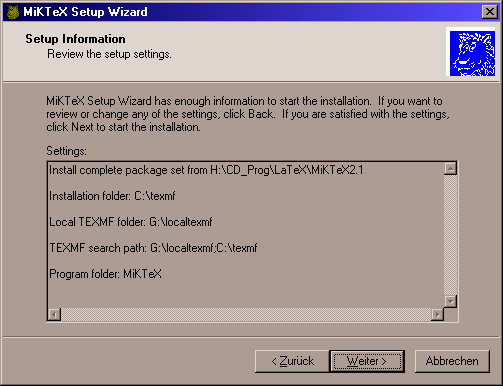This screenshot has width=503, height=386.
Task: Go back with the Zurück button
Action: coord(292,361)
